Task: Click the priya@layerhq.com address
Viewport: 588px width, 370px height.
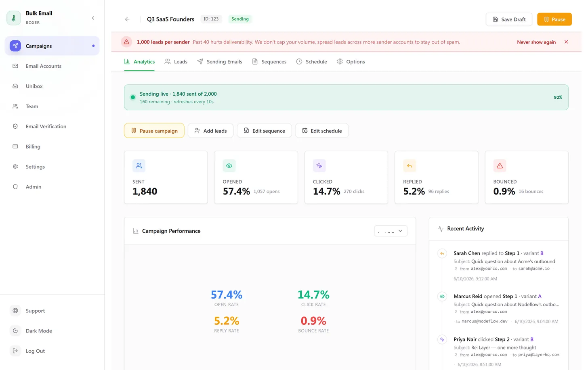Action: [x=539, y=355]
